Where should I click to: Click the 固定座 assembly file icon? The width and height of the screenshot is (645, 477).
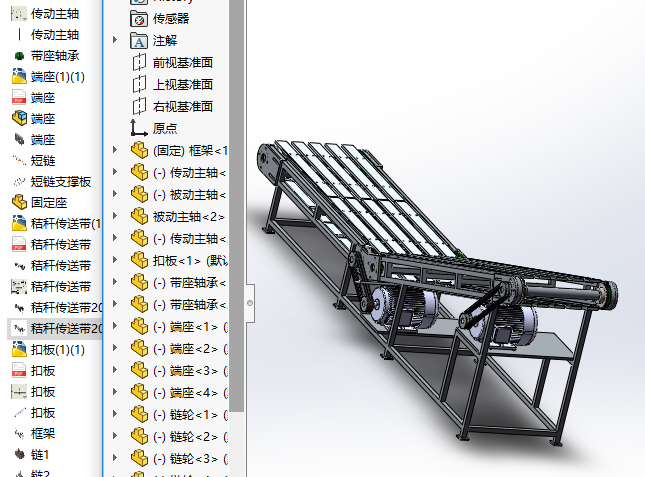point(19,202)
